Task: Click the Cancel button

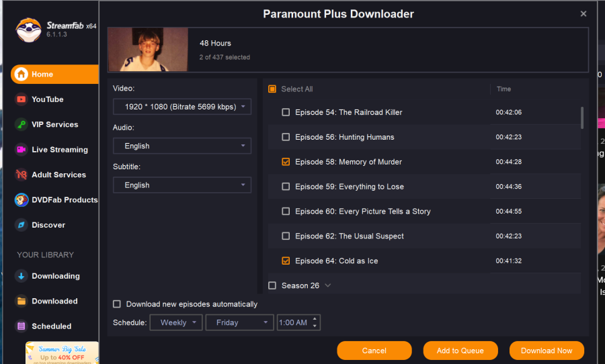Action: point(374,351)
